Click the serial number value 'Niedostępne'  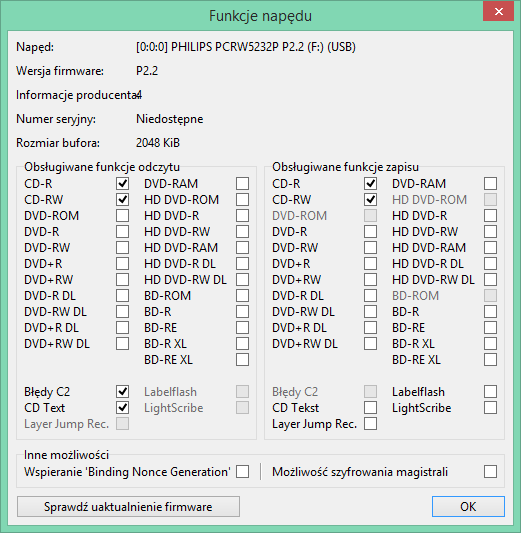[170, 119]
